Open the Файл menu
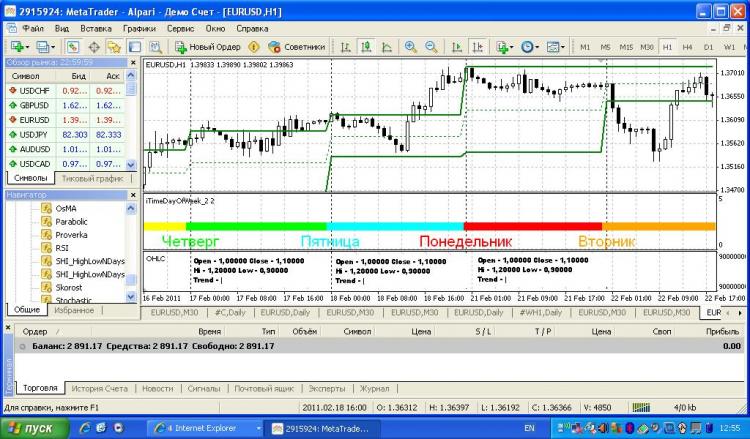 (33, 29)
